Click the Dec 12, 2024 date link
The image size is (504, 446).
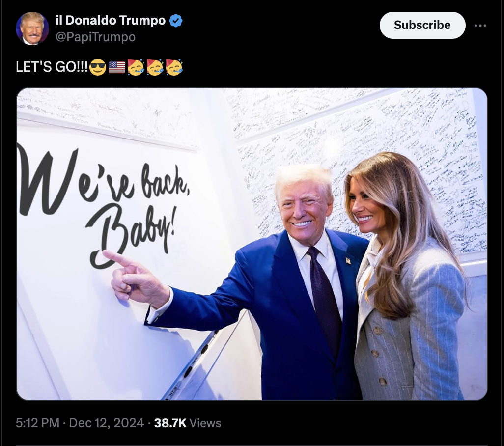click(x=107, y=423)
